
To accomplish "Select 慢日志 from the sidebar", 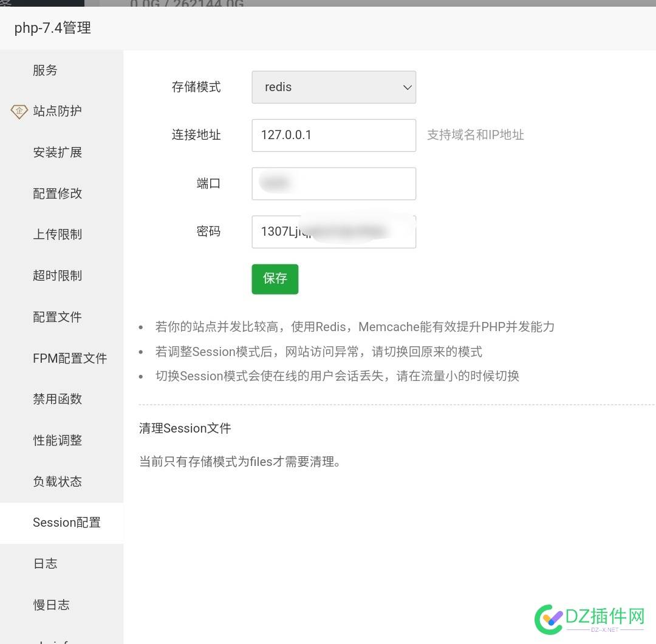I will pos(51,605).
